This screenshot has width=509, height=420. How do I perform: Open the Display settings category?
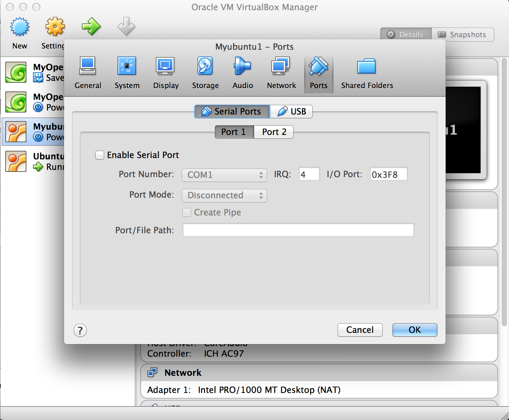point(166,73)
